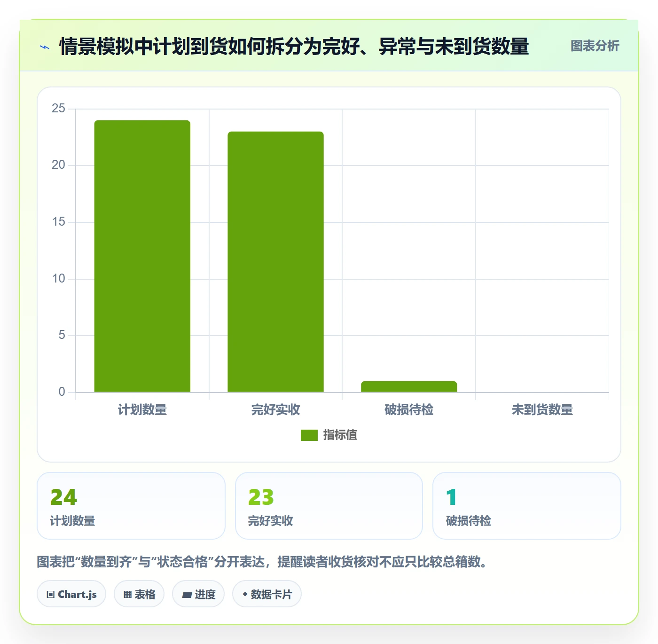The height and width of the screenshot is (644, 658).
Task: Click the 数据卡片 tag chip
Action: tap(267, 594)
